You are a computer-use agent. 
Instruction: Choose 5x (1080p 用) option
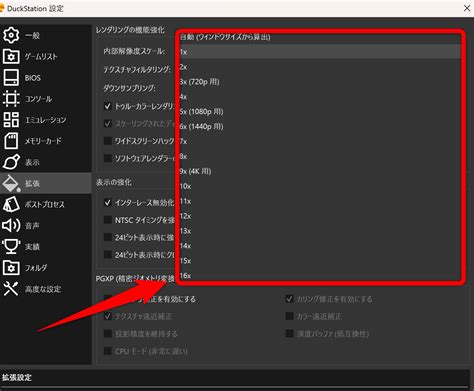pos(320,111)
